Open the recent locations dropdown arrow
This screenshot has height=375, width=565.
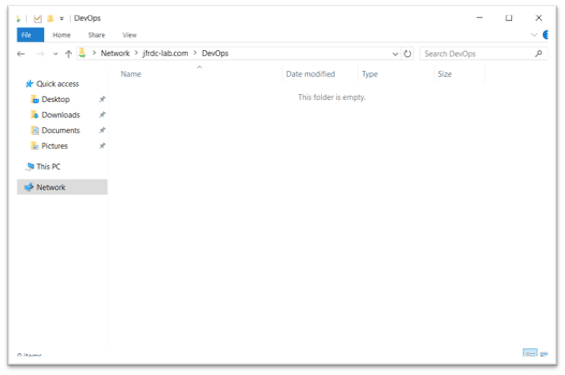(x=55, y=54)
